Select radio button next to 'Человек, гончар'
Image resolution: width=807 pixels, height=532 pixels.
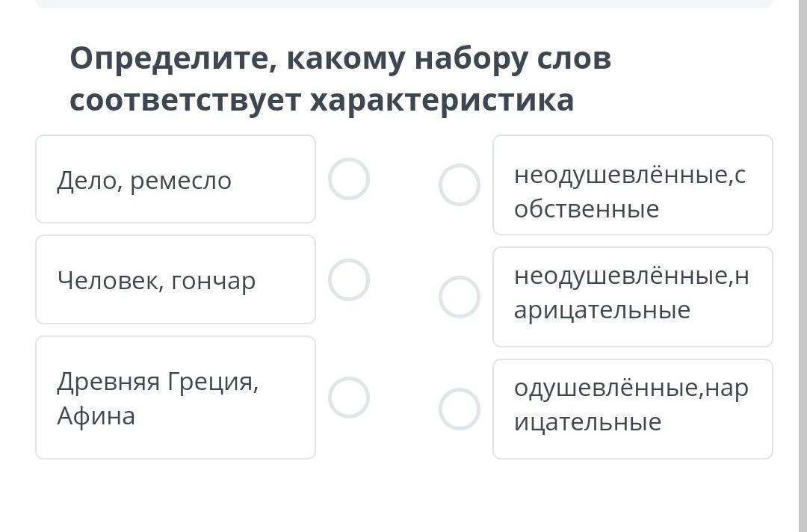pyautogui.click(x=349, y=280)
